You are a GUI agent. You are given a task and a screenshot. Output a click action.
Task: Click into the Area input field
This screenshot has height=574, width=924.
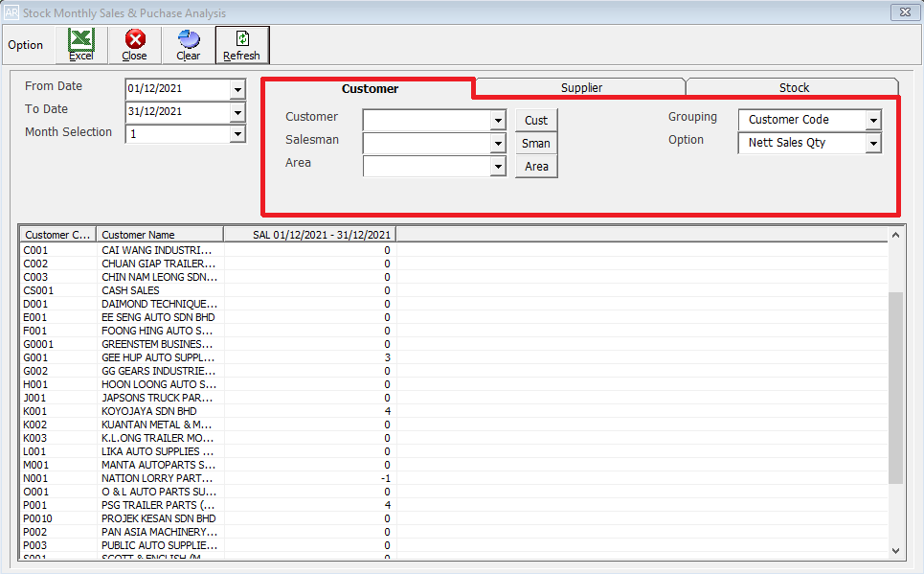coord(427,167)
